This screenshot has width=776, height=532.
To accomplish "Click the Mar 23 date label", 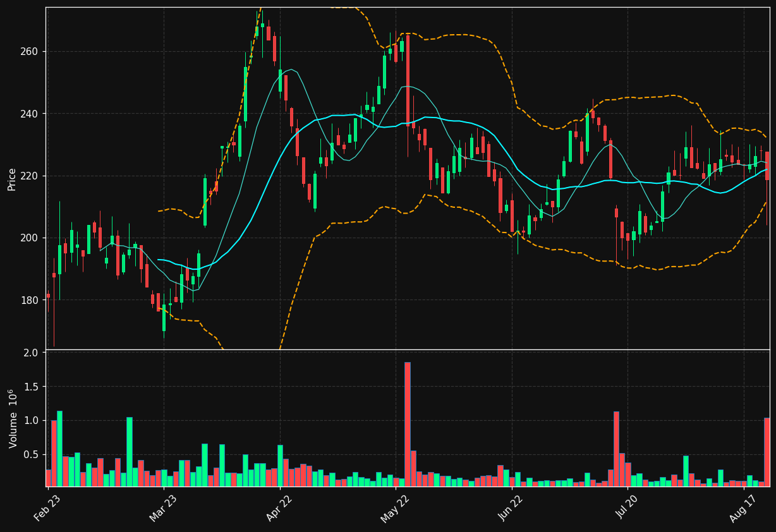I will (x=164, y=509).
